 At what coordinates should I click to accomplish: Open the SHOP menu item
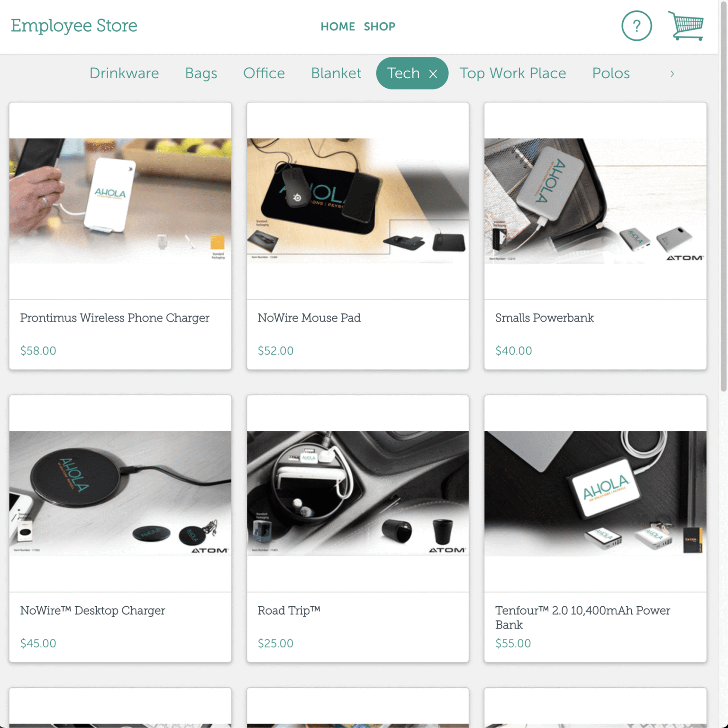coord(379,27)
